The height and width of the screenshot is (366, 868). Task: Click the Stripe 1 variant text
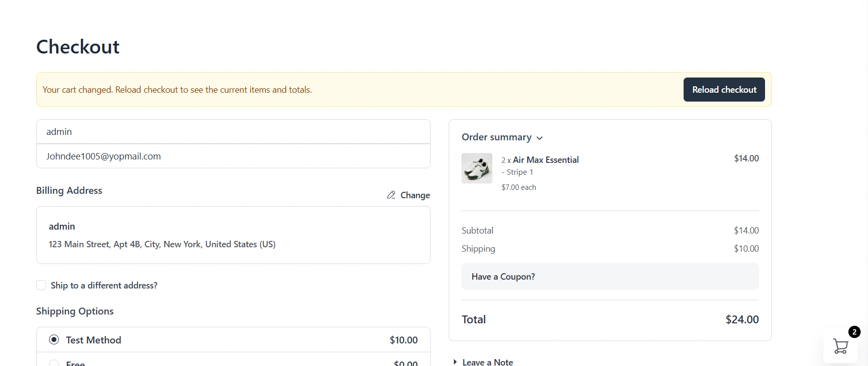520,172
